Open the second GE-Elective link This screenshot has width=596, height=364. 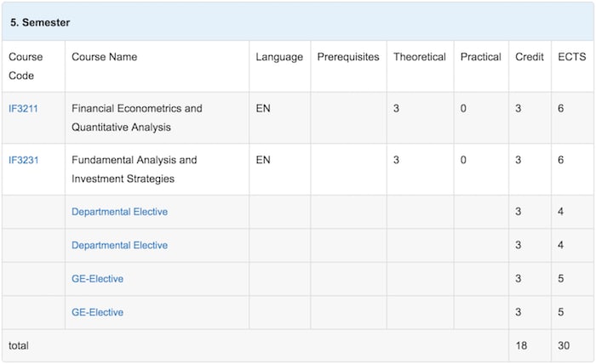pos(97,312)
